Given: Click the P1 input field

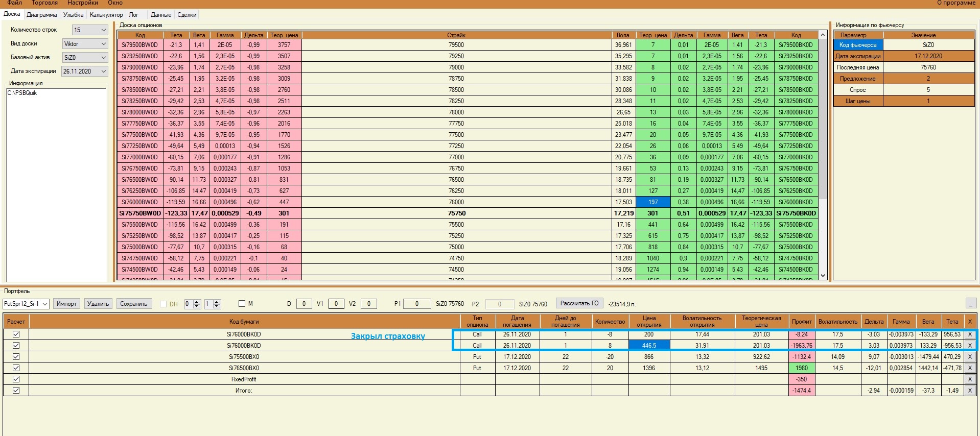Looking at the screenshot, I should (417, 304).
